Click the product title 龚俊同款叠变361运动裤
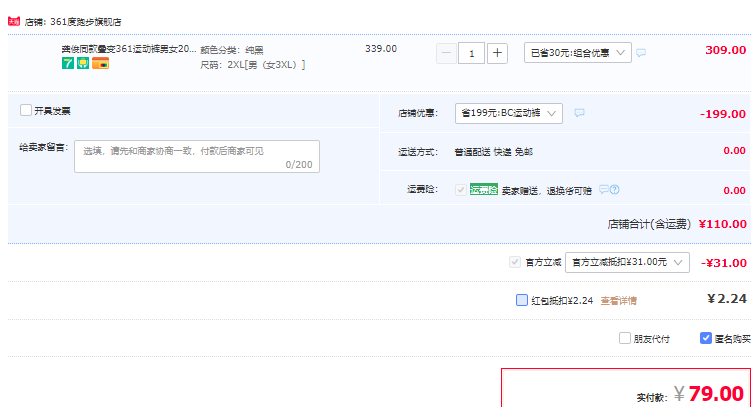This screenshot has width=753, height=407. tap(129, 49)
